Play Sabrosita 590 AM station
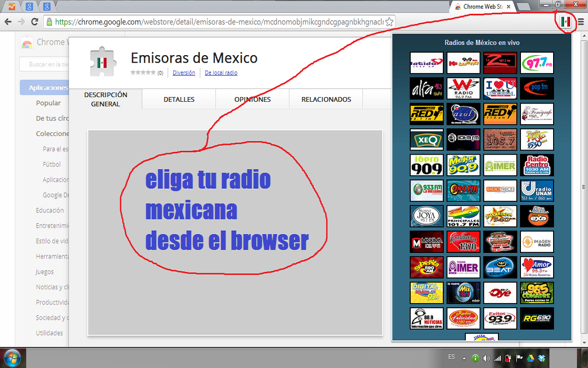The width and height of the screenshot is (588, 368). pyautogui.click(x=427, y=267)
